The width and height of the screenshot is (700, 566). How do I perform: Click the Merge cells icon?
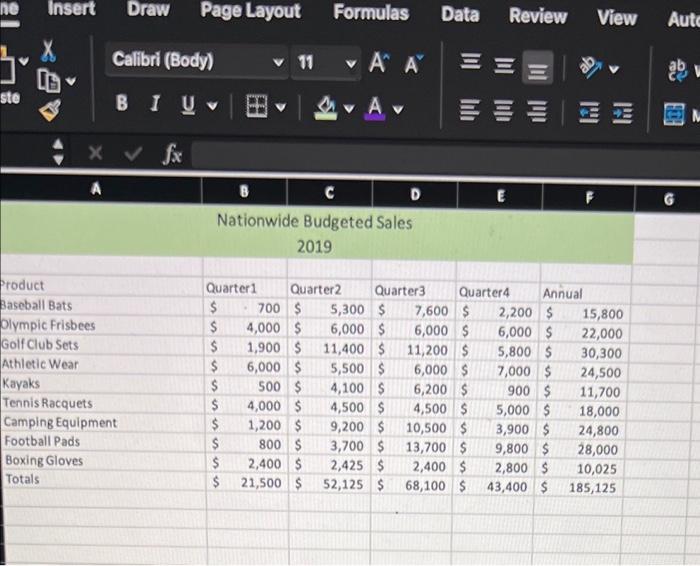coord(674,114)
